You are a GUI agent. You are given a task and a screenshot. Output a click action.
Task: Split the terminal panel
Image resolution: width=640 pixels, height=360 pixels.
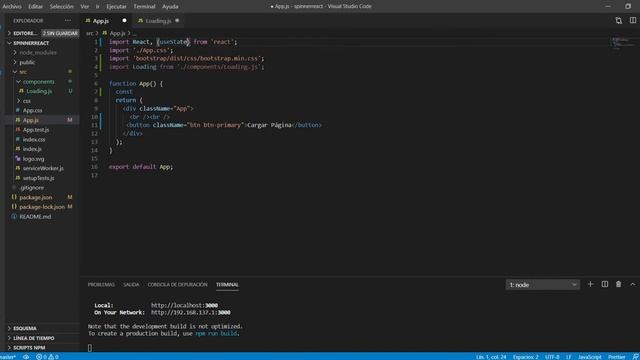point(604,284)
